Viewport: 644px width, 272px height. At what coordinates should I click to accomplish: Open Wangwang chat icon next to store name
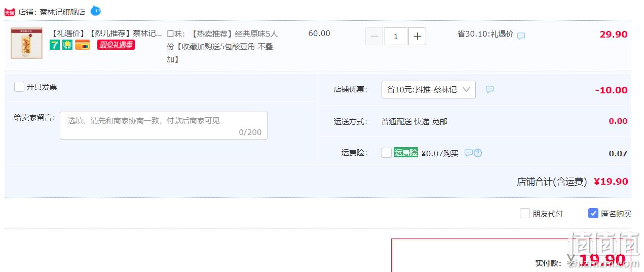click(96, 10)
